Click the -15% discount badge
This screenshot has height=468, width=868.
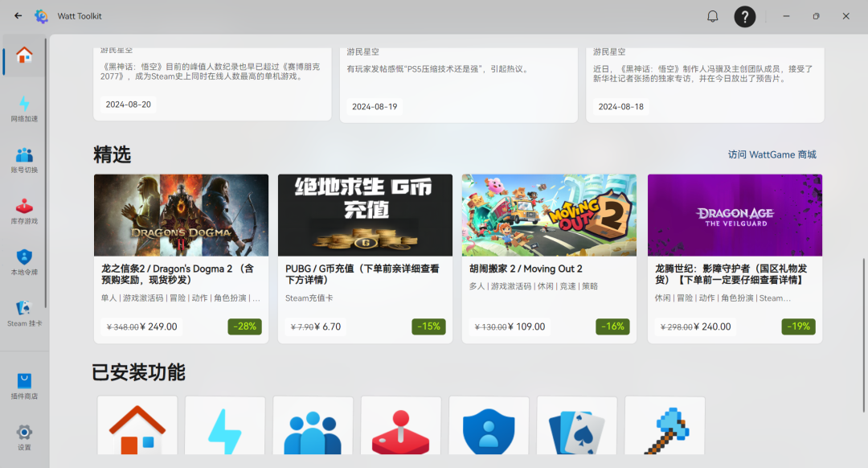(428, 326)
